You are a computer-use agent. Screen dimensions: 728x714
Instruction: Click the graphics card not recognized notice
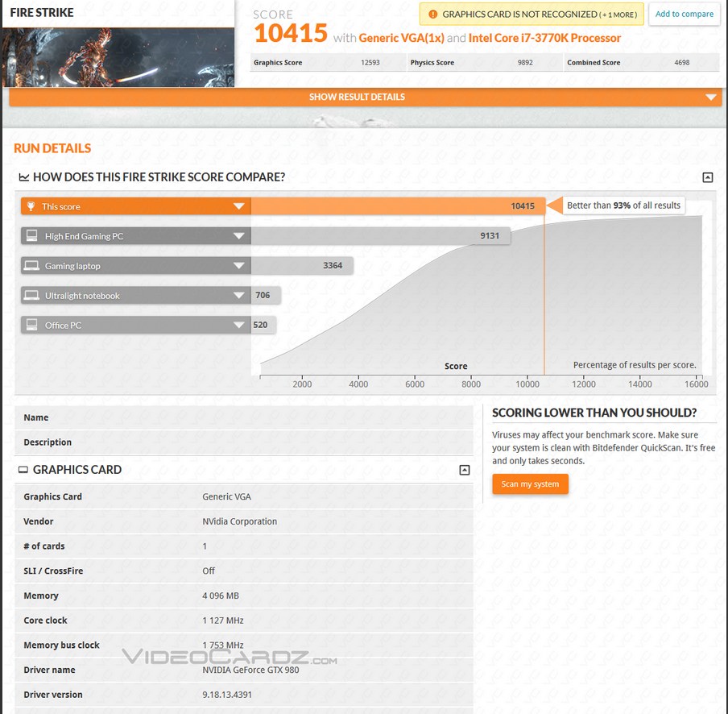(532, 14)
